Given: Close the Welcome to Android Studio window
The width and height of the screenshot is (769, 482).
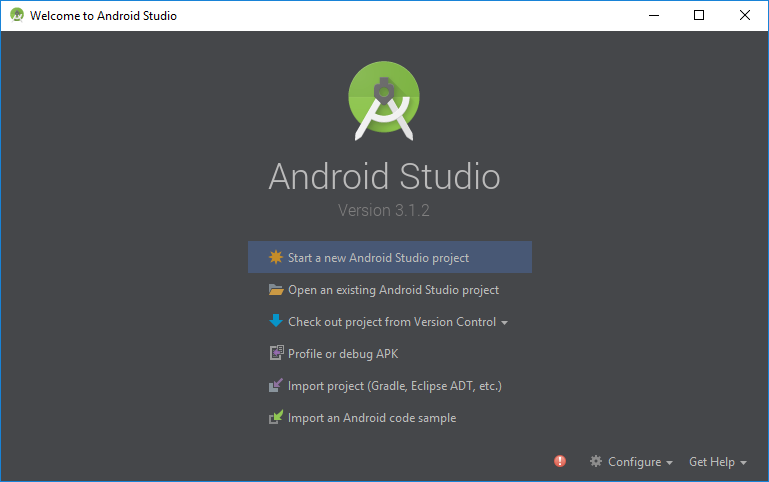Looking at the screenshot, I should point(744,15).
